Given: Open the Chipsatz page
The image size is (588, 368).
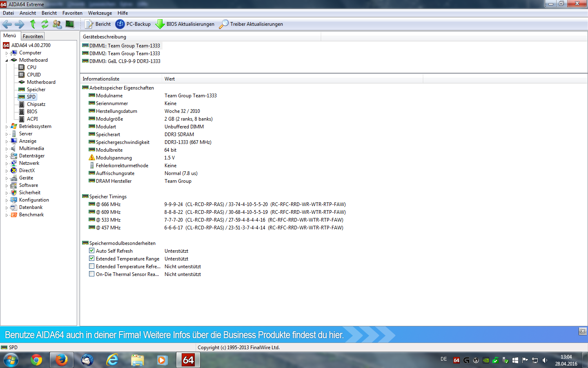Looking at the screenshot, I should coord(36,104).
